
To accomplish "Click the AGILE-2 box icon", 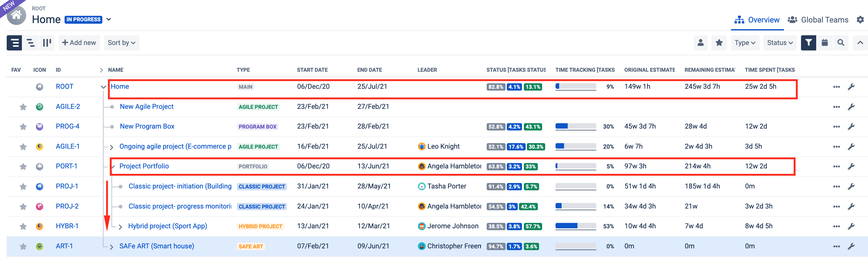I will click(39, 107).
